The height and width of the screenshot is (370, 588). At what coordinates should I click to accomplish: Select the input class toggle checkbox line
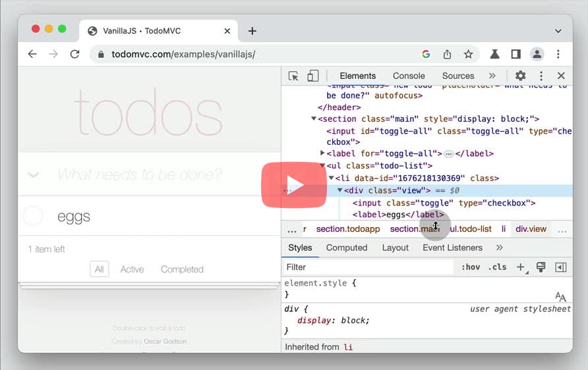tap(444, 203)
